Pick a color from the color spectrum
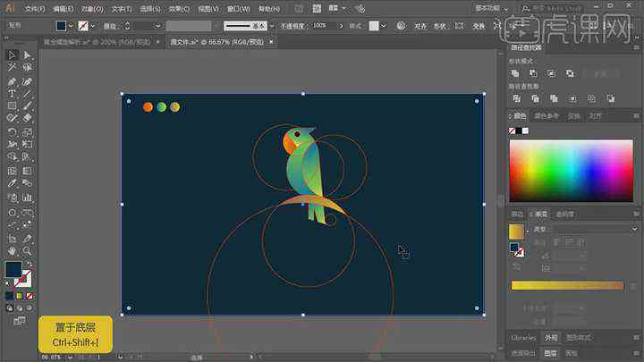 [x=571, y=171]
